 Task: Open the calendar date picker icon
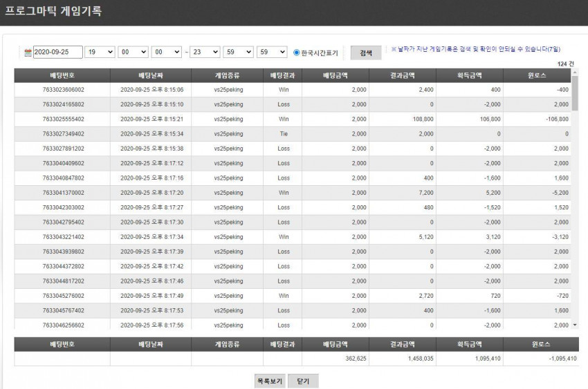tap(28, 53)
